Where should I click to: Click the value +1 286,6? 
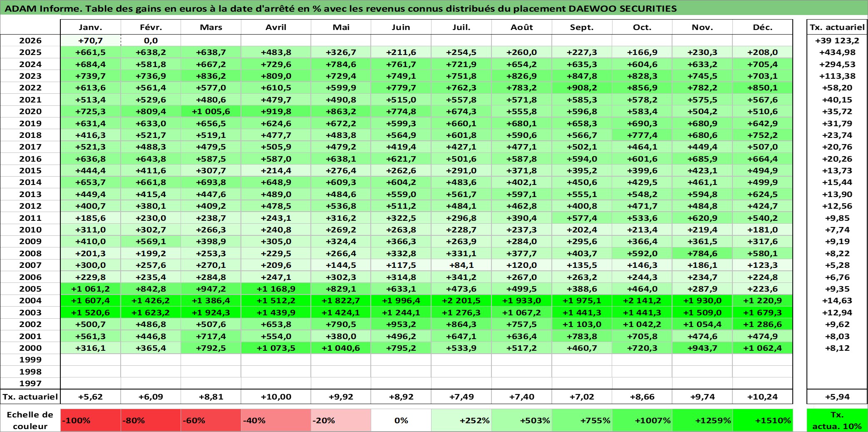[762, 324]
